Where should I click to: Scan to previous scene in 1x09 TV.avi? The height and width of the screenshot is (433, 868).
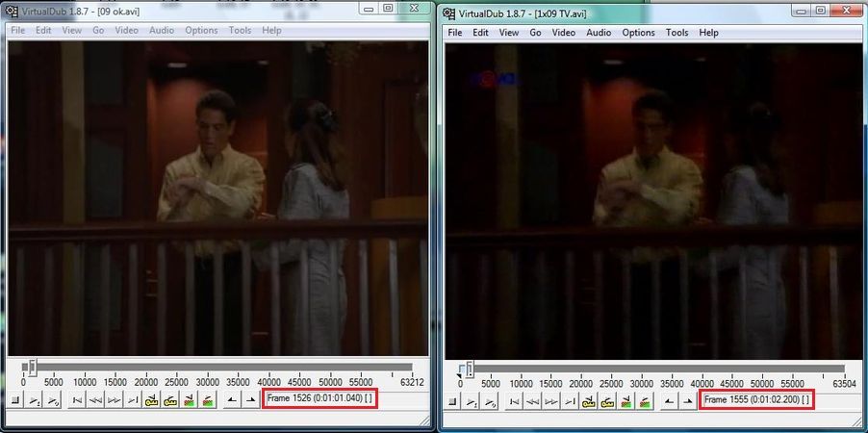[x=626, y=401]
